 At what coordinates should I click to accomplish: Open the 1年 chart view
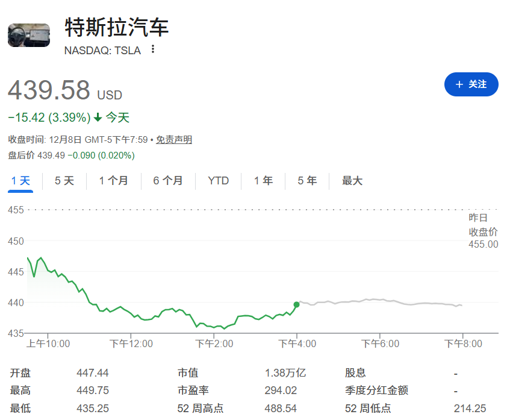coord(263,180)
